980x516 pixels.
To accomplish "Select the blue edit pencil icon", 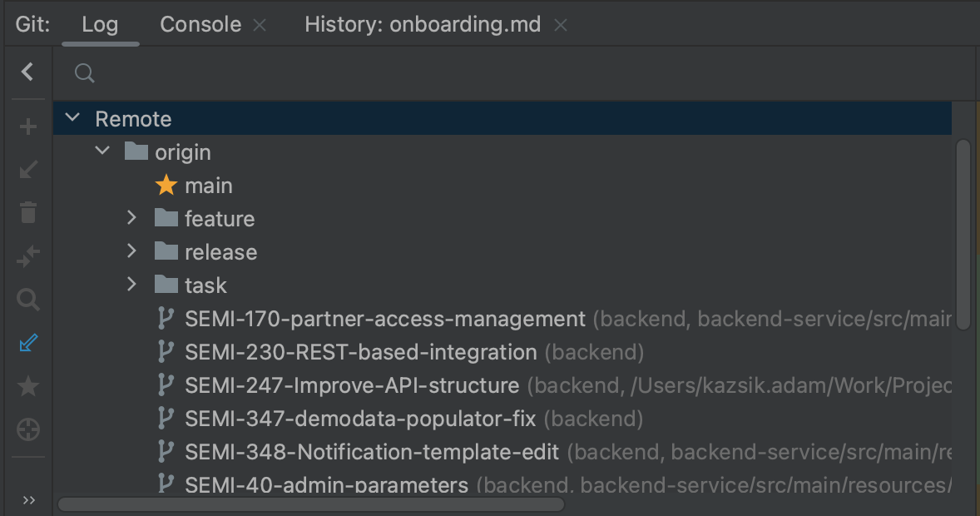I will pos(27,342).
